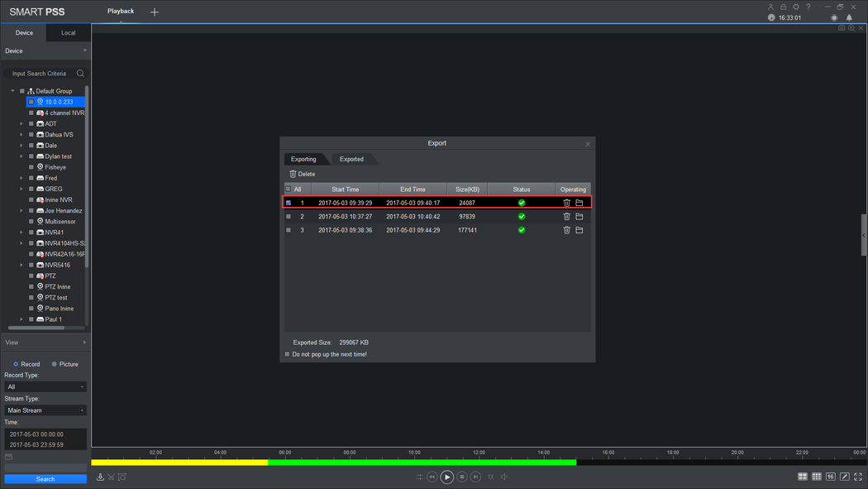Open the Record Type dropdown
This screenshot has width=868, height=489.
pyautogui.click(x=45, y=386)
